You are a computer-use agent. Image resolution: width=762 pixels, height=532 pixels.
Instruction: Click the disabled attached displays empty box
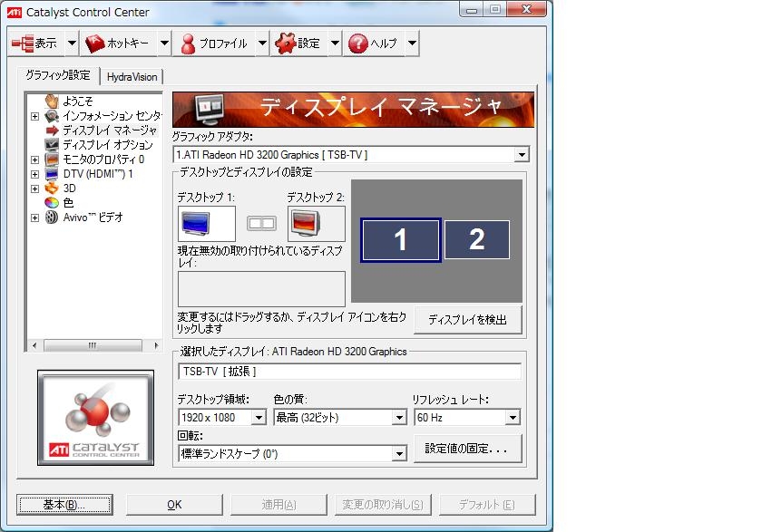[261, 289]
